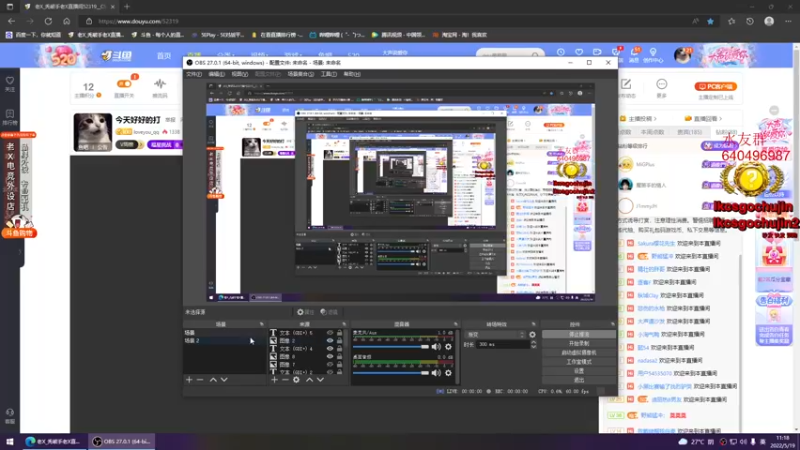Click the 退出 button in OBS controls
Screen dimensions: 800x450
(x=579, y=380)
